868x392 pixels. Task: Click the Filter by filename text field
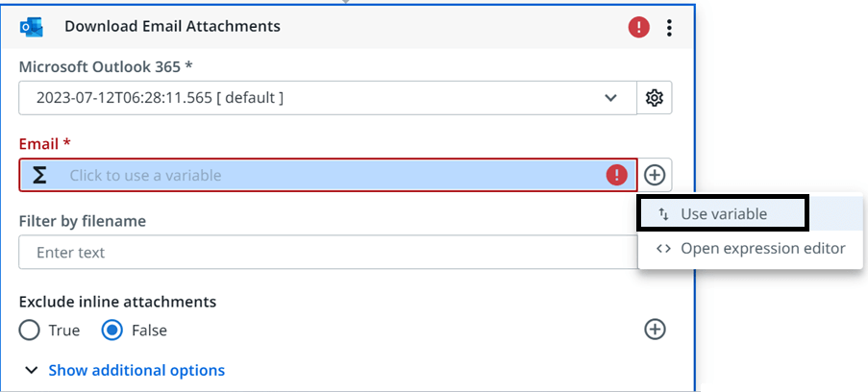click(x=328, y=253)
